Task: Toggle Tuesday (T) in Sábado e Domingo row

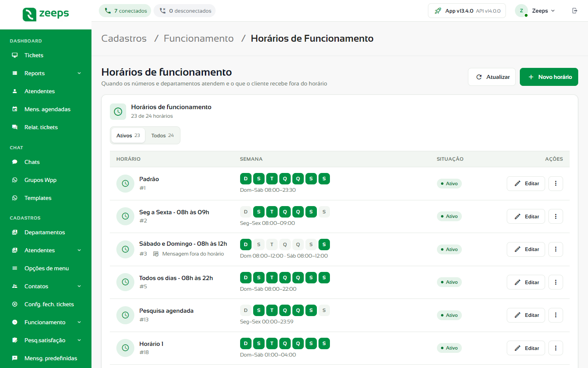Action: [272, 245]
